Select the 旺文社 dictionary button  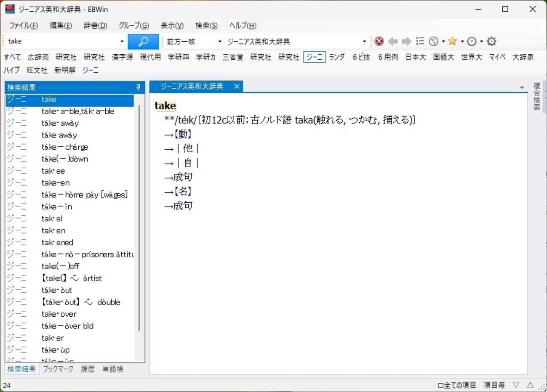[x=37, y=70]
